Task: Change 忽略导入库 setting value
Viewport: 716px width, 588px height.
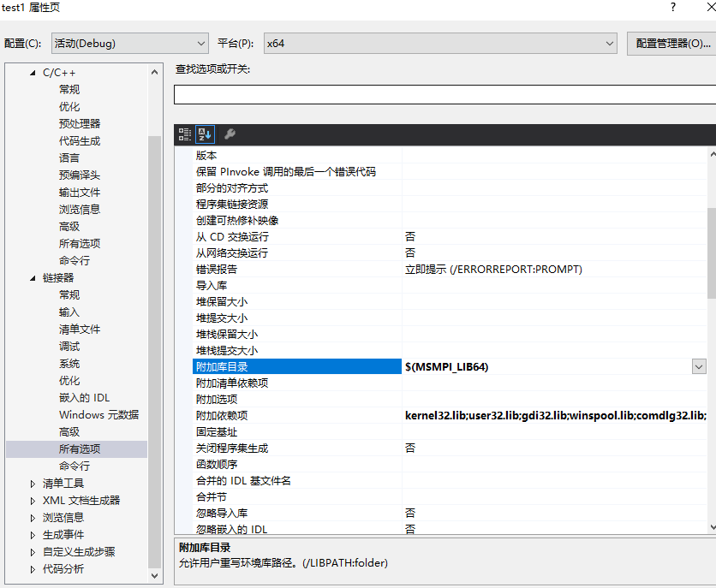Action: pos(409,513)
